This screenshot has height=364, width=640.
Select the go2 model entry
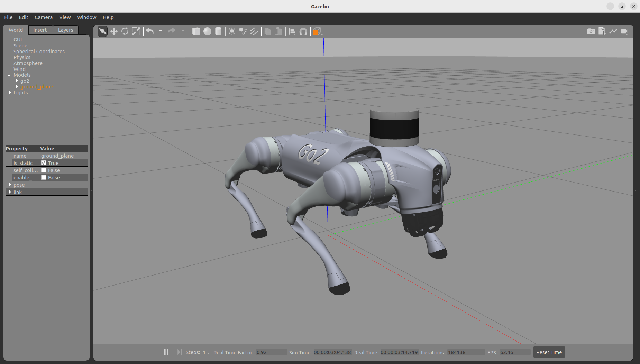25,81
